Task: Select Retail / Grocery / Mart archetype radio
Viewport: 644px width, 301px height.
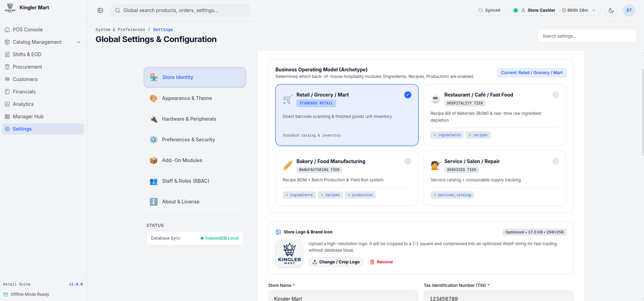Action: coord(408,95)
